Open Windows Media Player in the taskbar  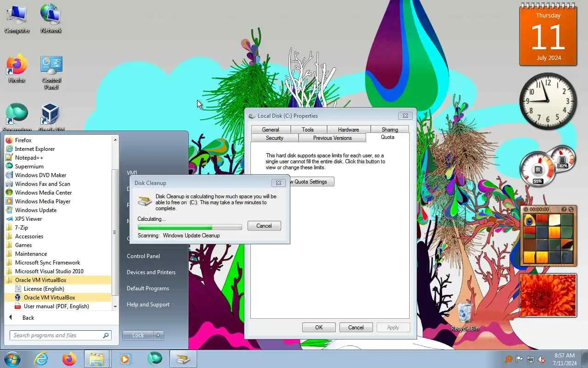coord(125,359)
